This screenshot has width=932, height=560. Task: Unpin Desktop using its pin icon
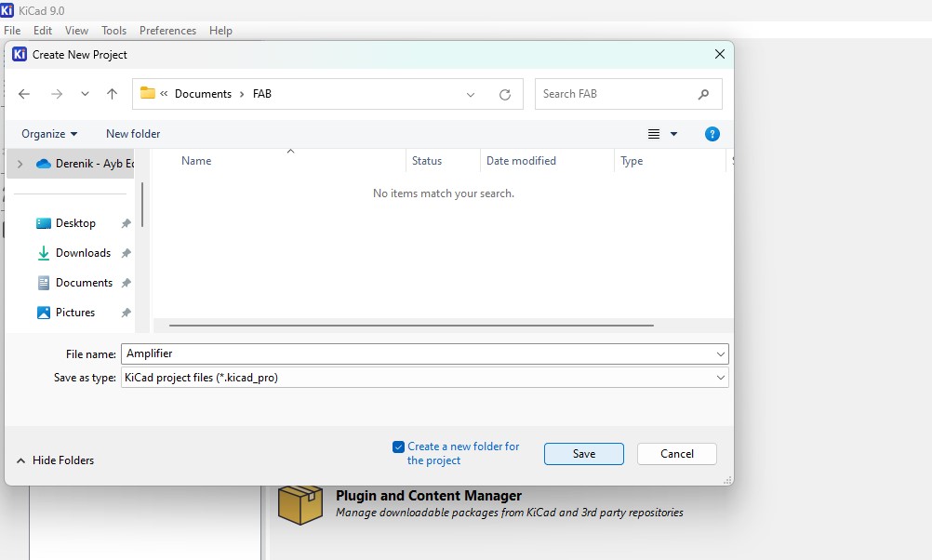click(126, 223)
